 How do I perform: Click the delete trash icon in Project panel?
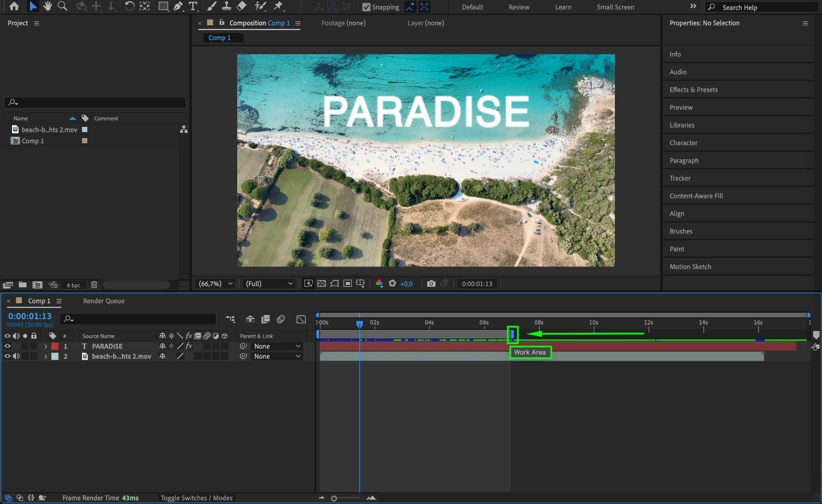tap(94, 285)
